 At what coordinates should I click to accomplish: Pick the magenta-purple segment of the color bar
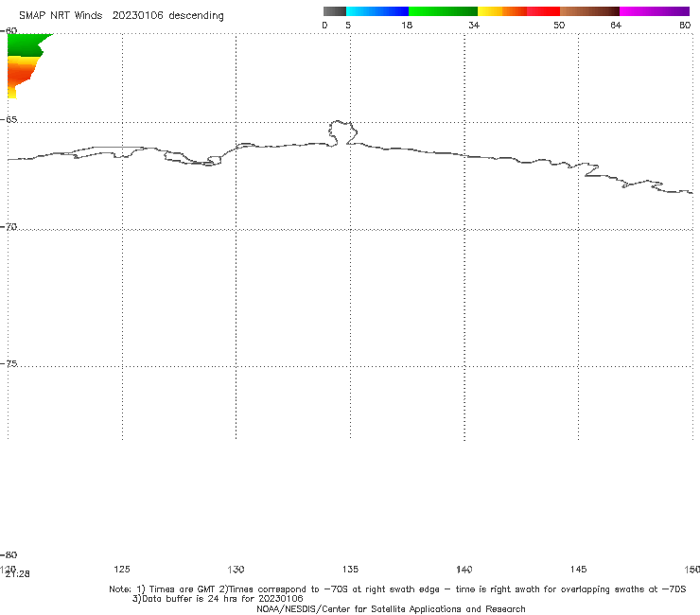point(654,11)
